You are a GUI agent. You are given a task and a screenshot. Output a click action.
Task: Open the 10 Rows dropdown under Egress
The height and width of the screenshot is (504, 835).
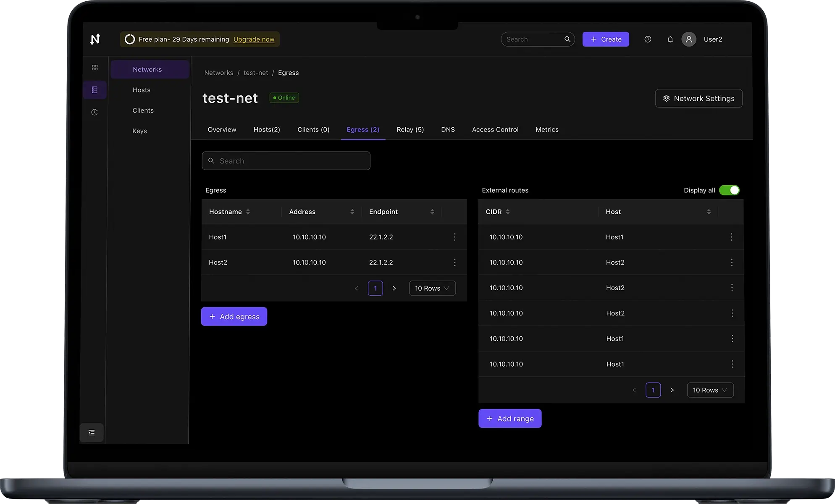pos(432,288)
